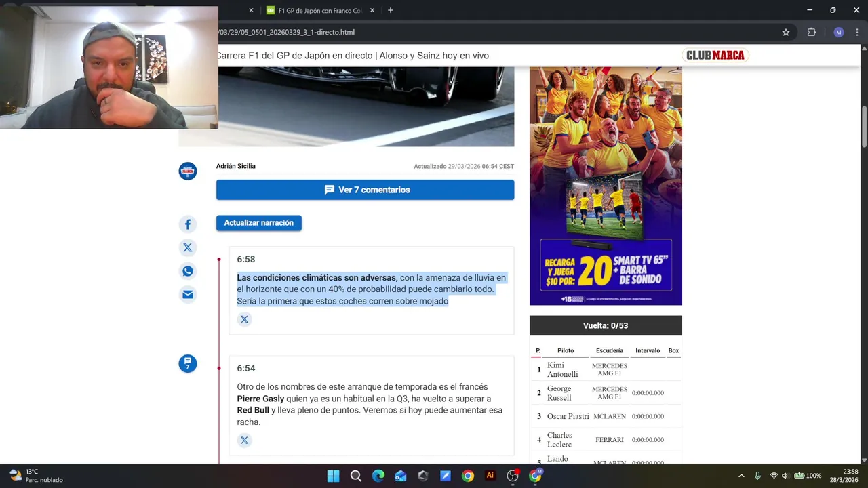
Task: Select Charles Leclerc row in standings
Action: pos(606,440)
